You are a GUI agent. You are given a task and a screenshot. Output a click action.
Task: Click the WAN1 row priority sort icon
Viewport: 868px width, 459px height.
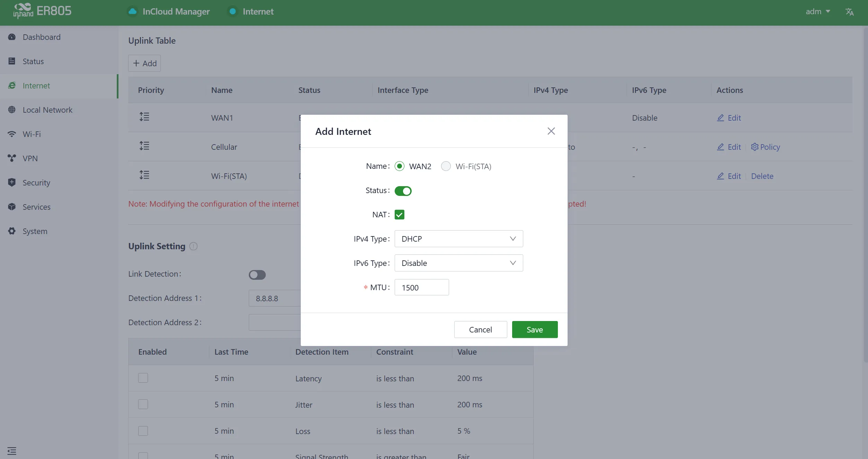[x=144, y=117]
